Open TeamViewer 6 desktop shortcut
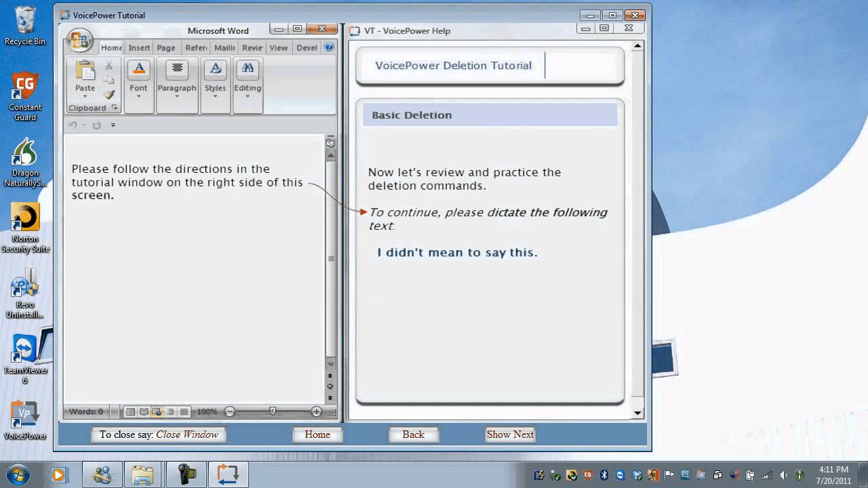The height and width of the screenshot is (488, 868). tap(25, 359)
